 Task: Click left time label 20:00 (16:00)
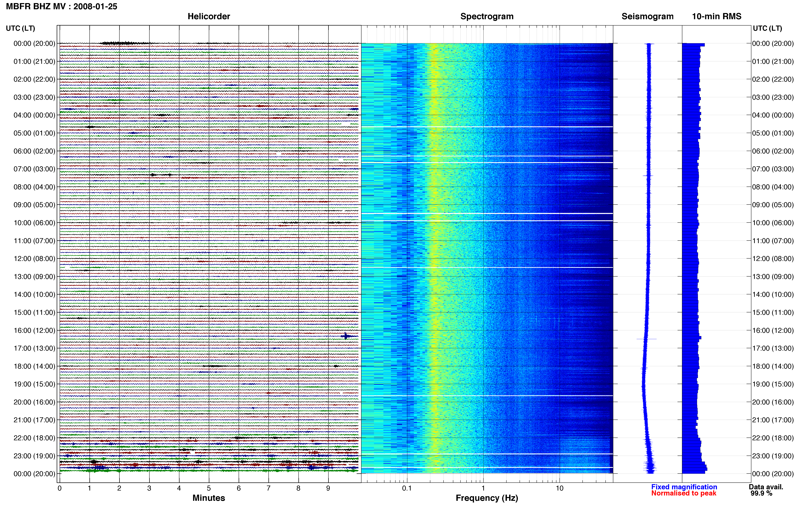[x=34, y=402]
